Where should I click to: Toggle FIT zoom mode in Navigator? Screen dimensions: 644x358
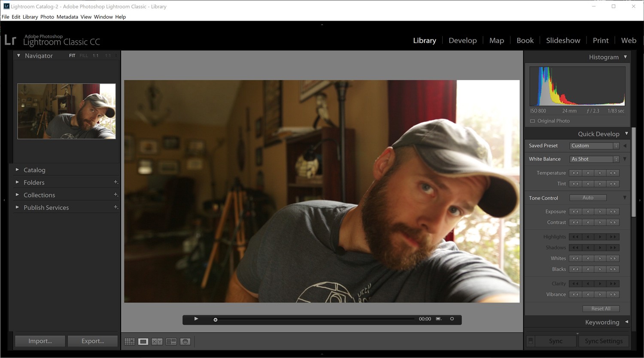(72, 55)
